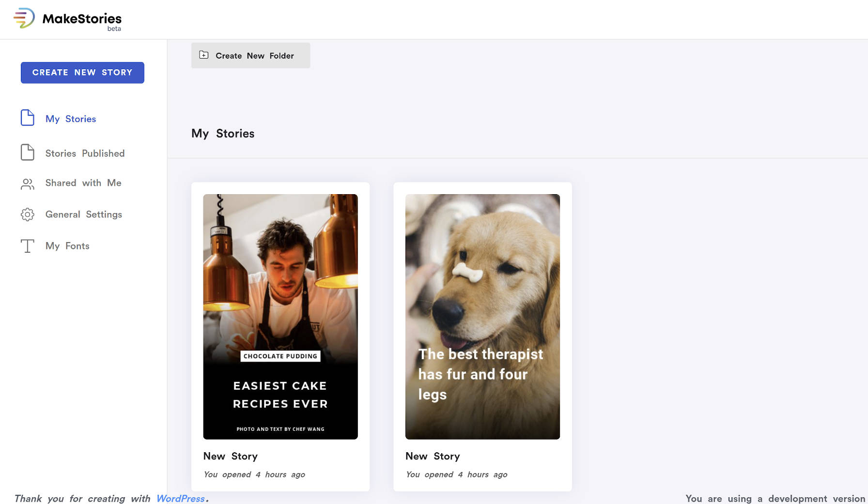Click the New Story title under dog card
Viewport: 868px width, 504px height.
(433, 456)
